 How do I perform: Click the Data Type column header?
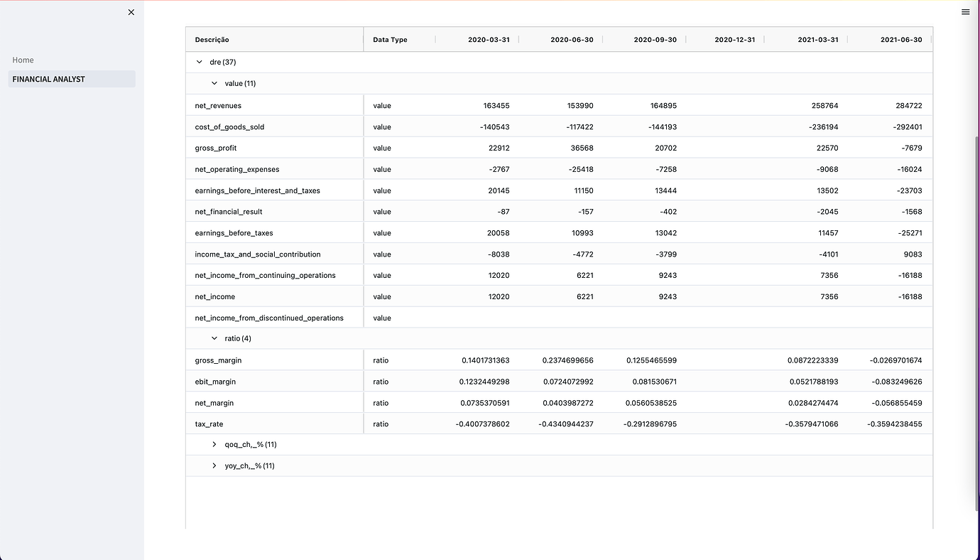pos(390,39)
